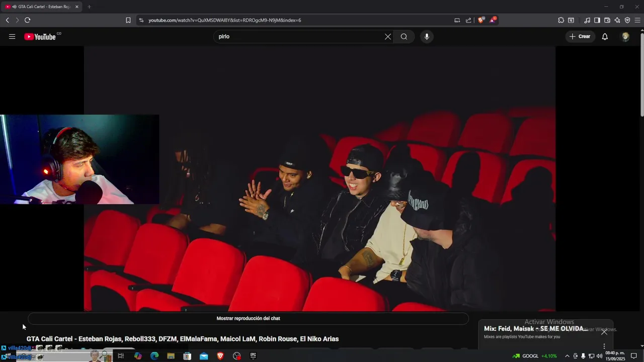Open the GOOGL stock widget
This screenshot has width=644, height=362.
click(535, 356)
